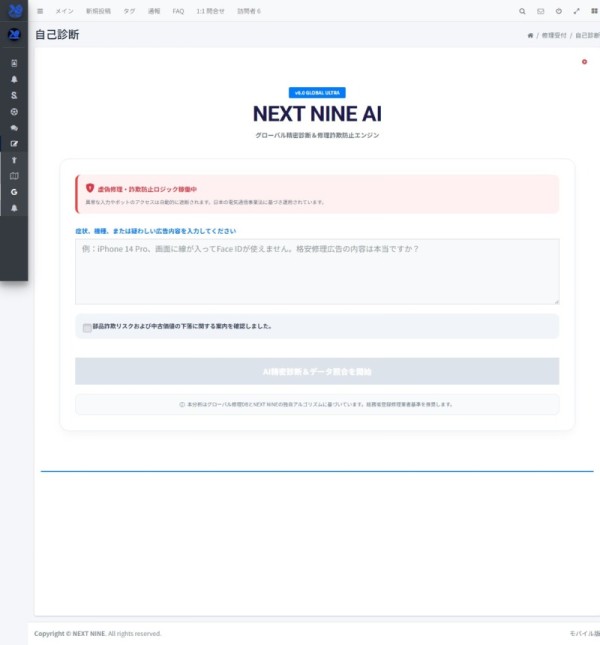Screen dimensions: 600x645
Task: Open the envelope messages icon
Action: coord(540,11)
